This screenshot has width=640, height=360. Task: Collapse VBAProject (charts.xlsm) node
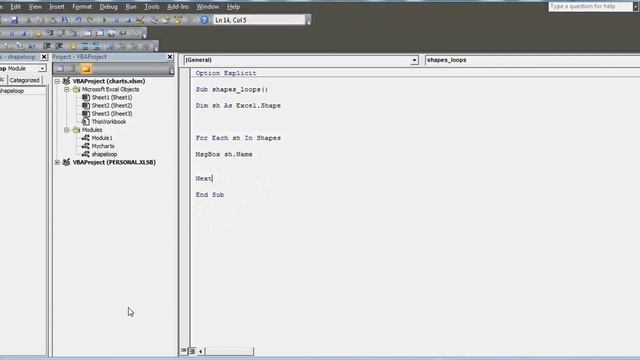tap(57, 81)
